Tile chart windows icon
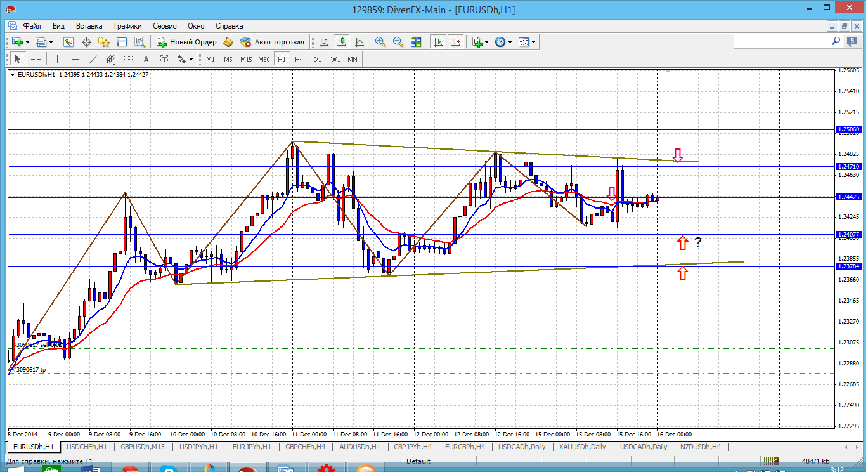This screenshot has height=472, width=868. point(416,42)
